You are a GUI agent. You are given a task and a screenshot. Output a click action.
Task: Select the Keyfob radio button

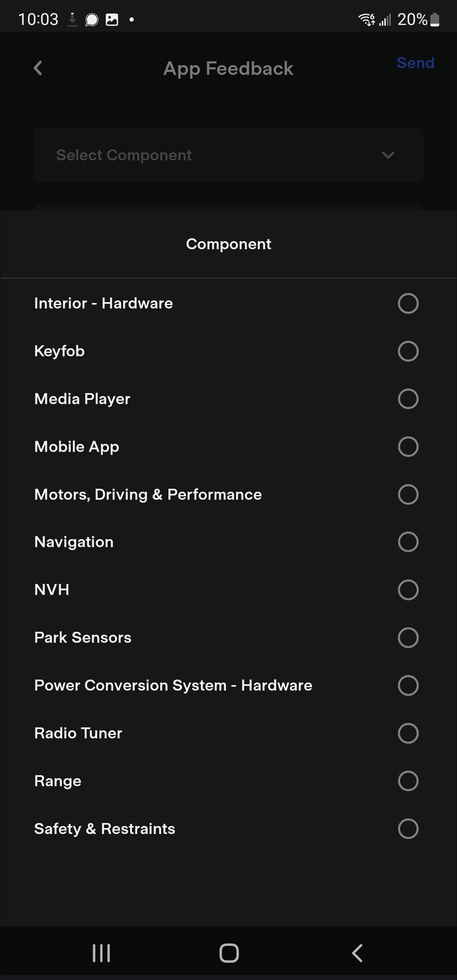point(408,351)
